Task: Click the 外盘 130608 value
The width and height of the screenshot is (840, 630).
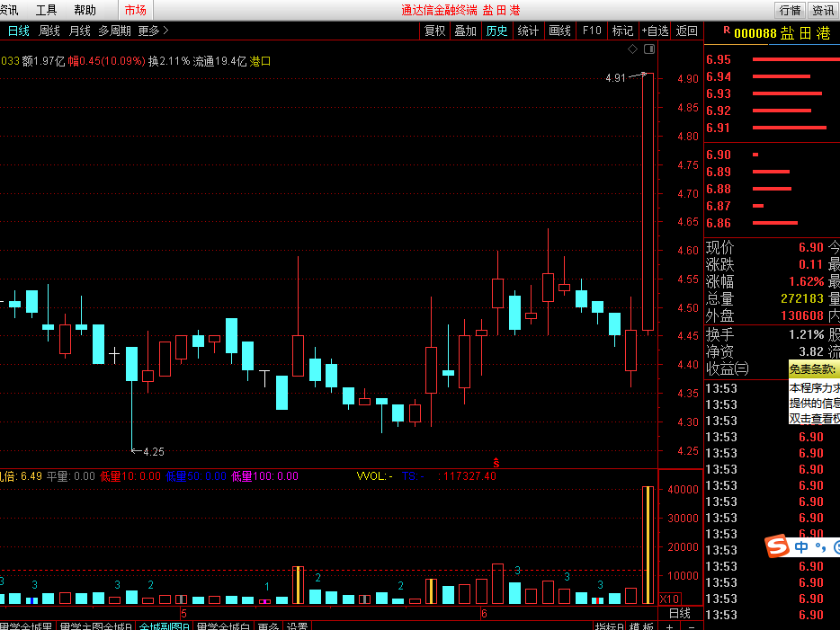Action: pyautogui.click(x=802, y=315)
